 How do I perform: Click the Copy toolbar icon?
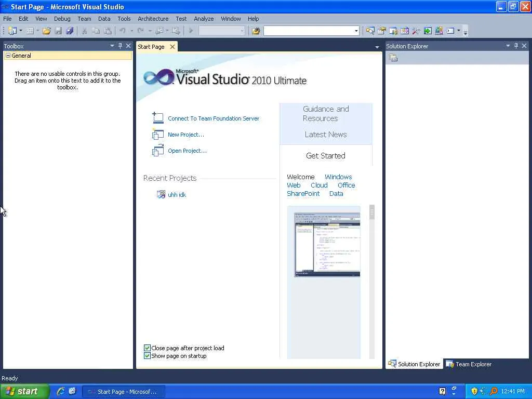[x=96, y=31]
